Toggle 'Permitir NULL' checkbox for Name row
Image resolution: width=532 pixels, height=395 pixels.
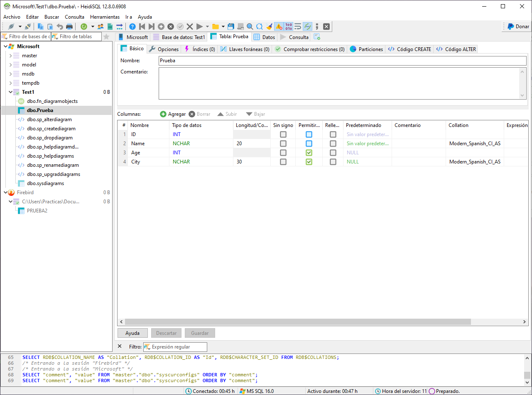click(x=309, y=144)
